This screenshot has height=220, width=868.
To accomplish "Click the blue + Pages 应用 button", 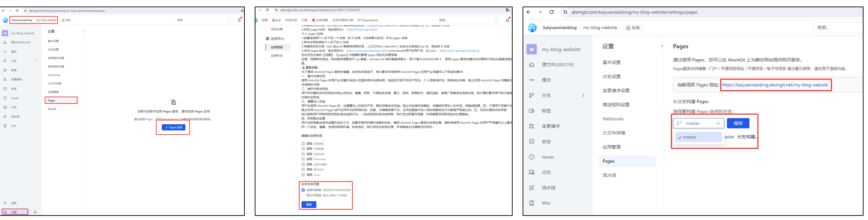I will tap(173, 128).
